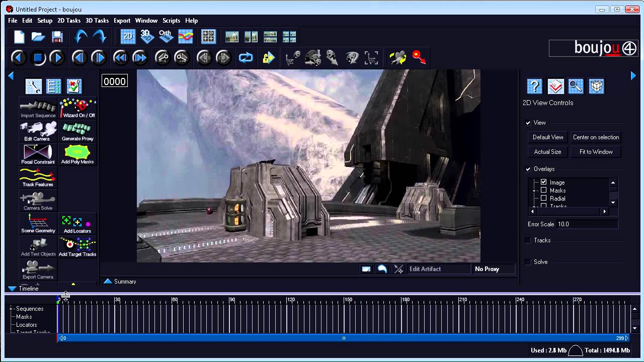Click the red locator arrow toolbar icon
Viewport: 644px width, 362px height.
419,57
